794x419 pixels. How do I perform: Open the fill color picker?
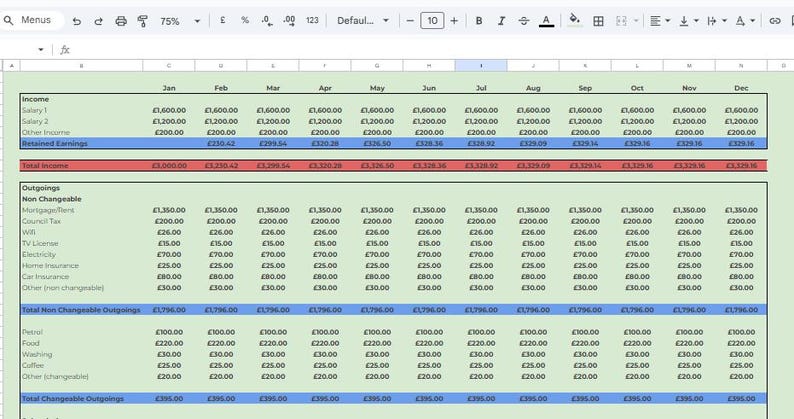coord(574,20)
